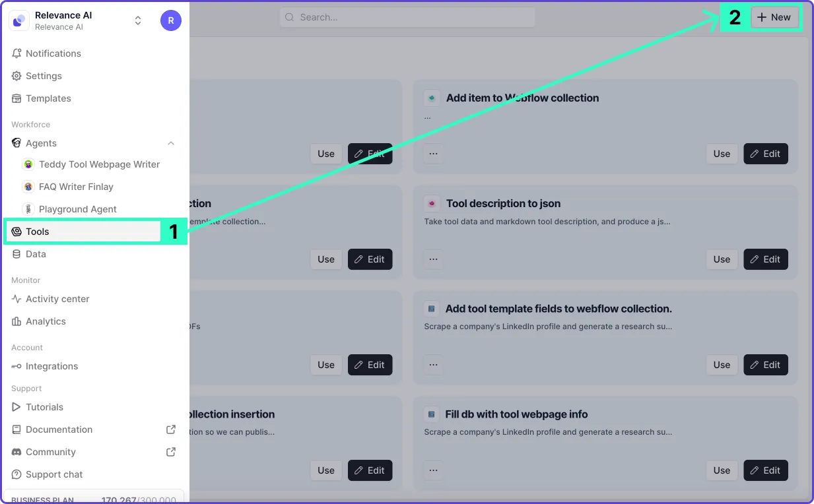The image size is (814, 504).
Task: Focus the Search input field
Action: [407, 18]
